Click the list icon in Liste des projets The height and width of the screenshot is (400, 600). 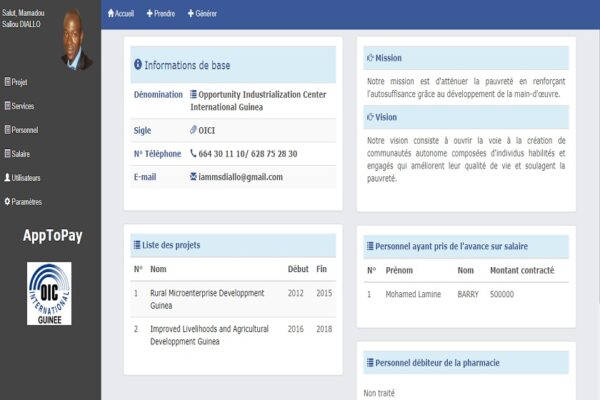pos(137,245)
